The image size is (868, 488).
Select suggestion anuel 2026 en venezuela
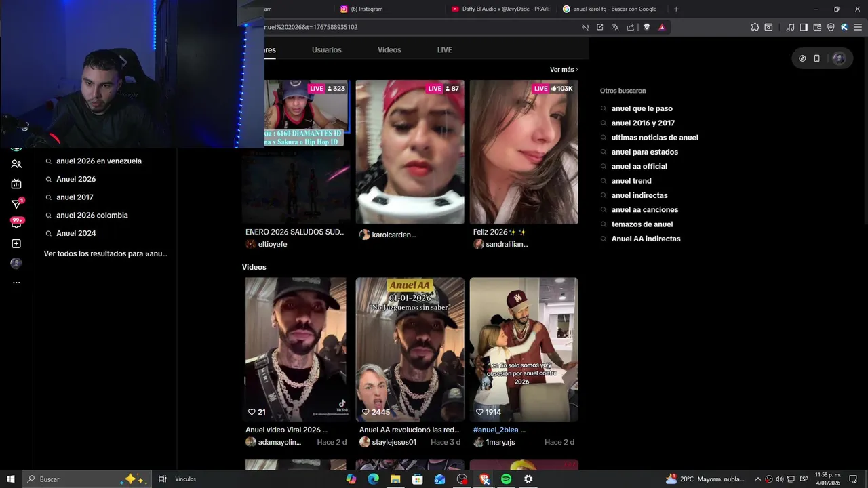tap(99, 161)
